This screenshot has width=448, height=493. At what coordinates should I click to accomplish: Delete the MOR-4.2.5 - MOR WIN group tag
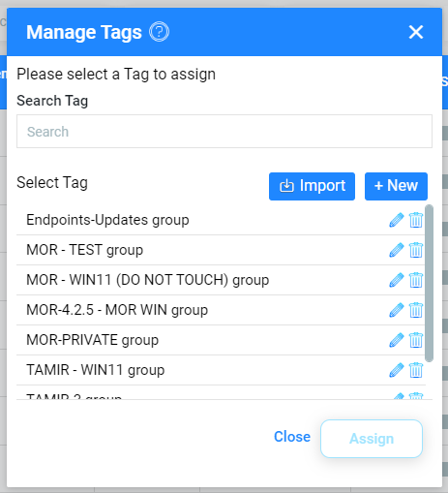[416, 310]
